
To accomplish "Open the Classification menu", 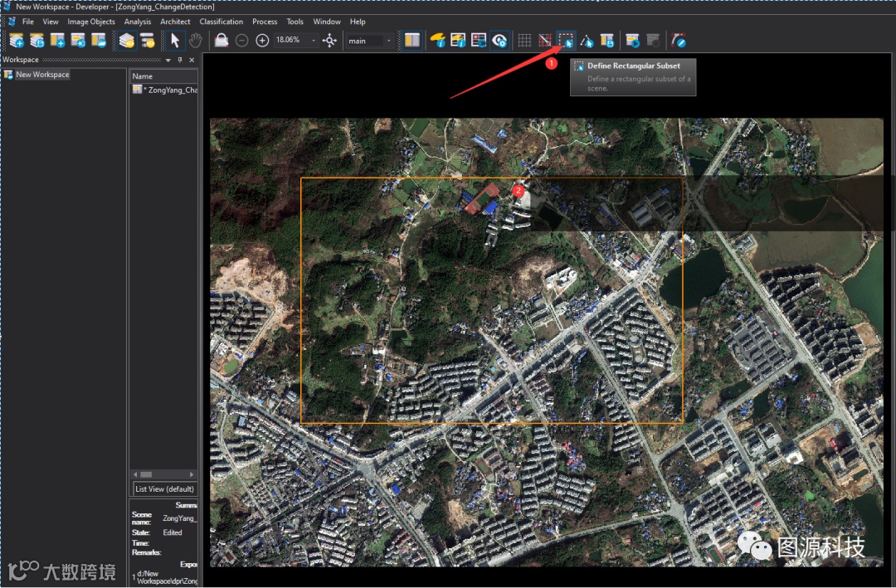I will pos(221,22).
